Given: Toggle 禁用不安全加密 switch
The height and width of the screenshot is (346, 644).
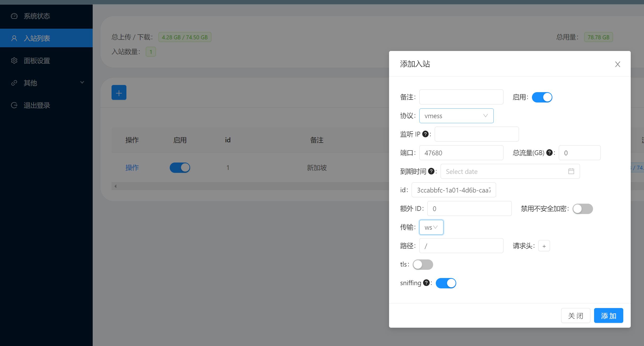Looking at the screenshot, I should click(583, 209).
